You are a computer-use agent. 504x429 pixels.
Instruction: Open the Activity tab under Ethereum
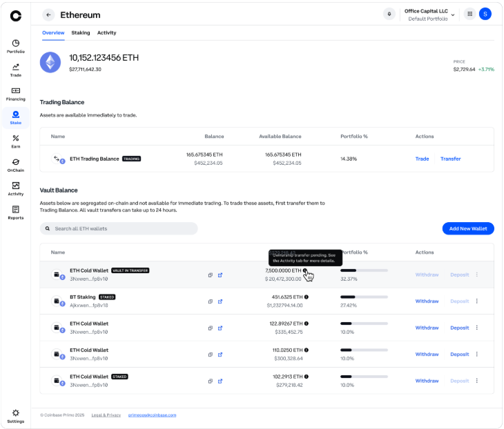pyautogui.click(x=107, y=32)
